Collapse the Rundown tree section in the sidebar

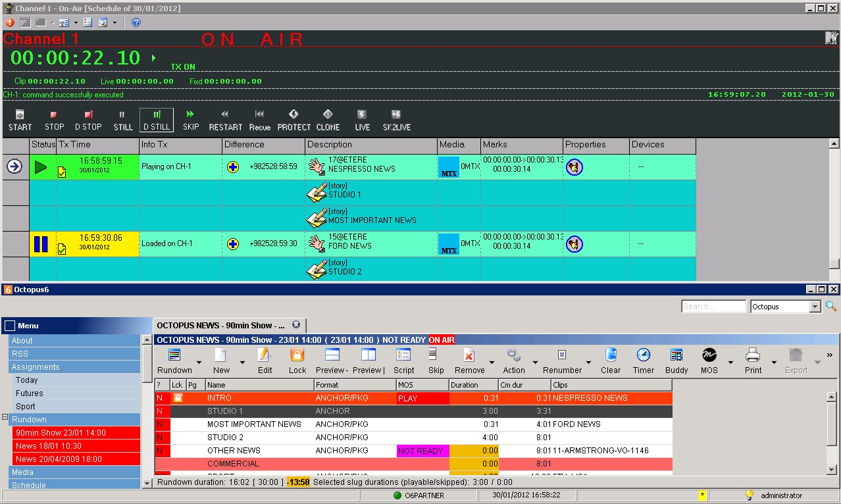click(5, 417)
